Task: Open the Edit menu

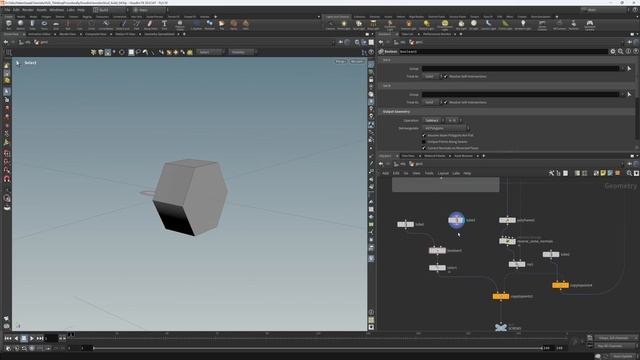Action: pos(16,10)
